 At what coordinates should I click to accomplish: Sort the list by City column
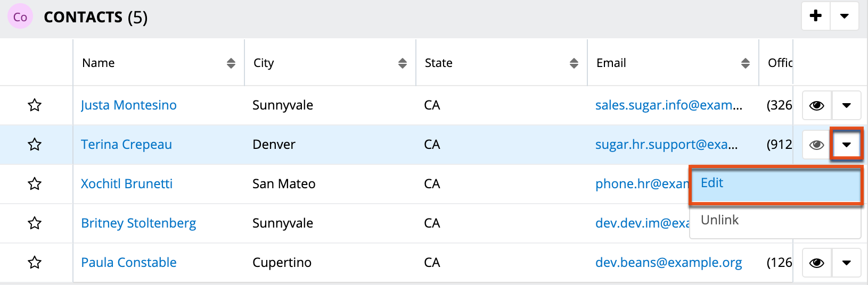click(402, 63)
